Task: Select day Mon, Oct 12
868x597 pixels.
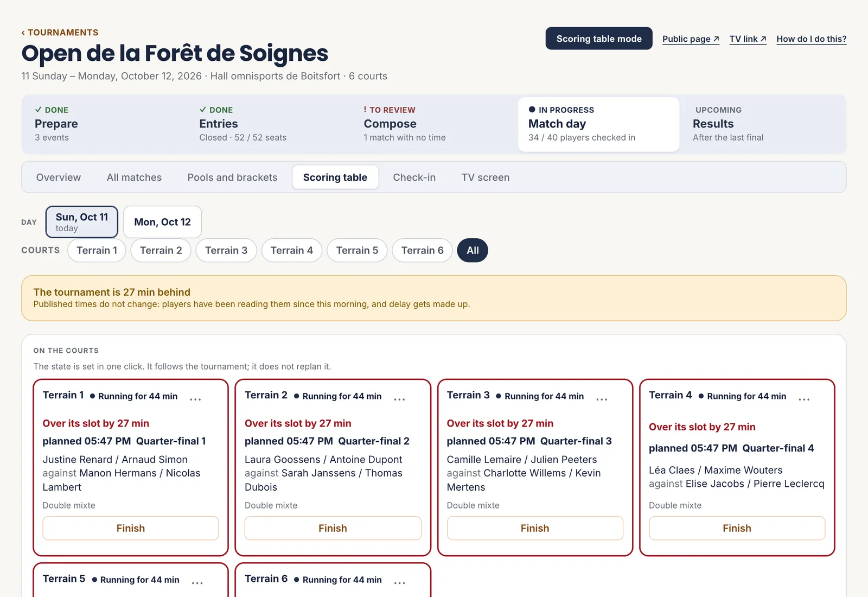Action: pos(162,221)
